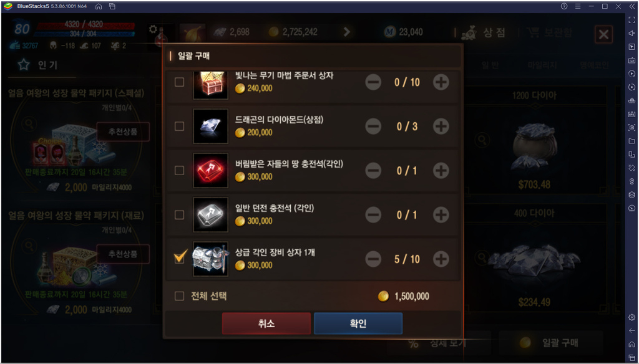Screen dimensions: 639x364
Task: Tick the 일반 던전 충전석 checkbox
Action: [179, 214]
